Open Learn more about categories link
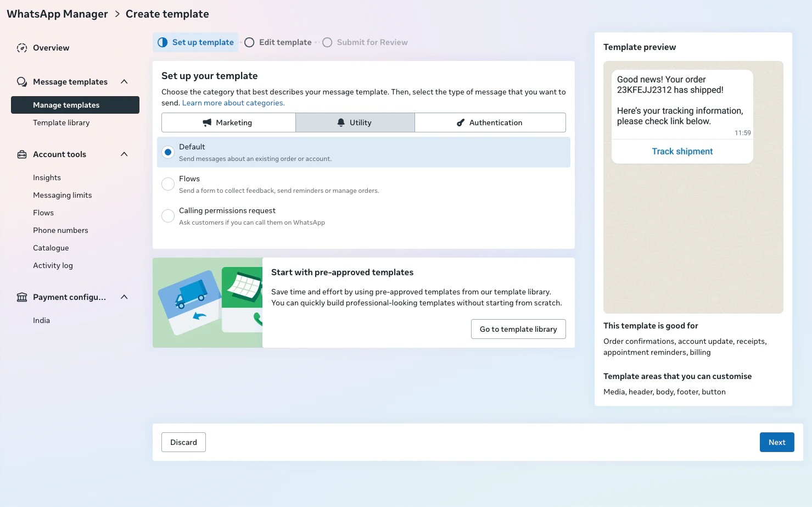 [233, 103]
